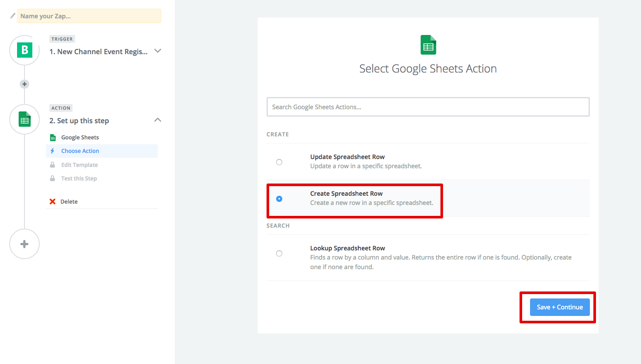641x364 pixels.
Task: Click the Google Sheets action step circle icon
Action: [24, 119]
